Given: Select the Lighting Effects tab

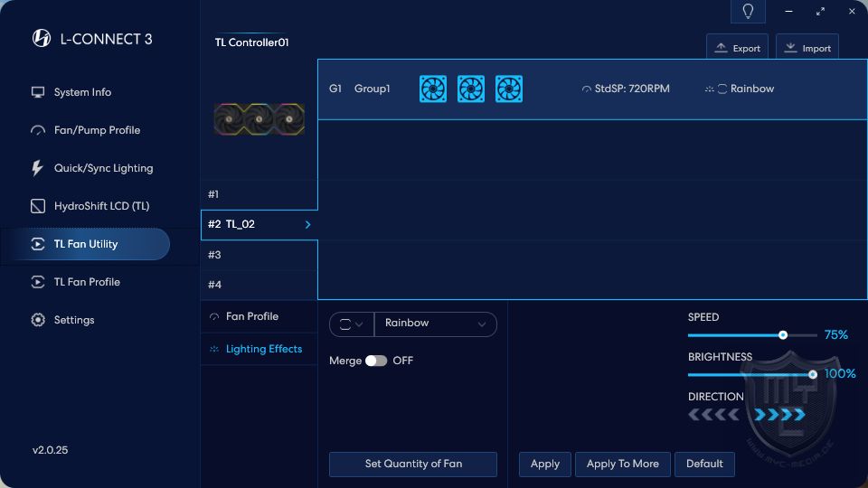Looking at the screenshot, I should [259, 349].
